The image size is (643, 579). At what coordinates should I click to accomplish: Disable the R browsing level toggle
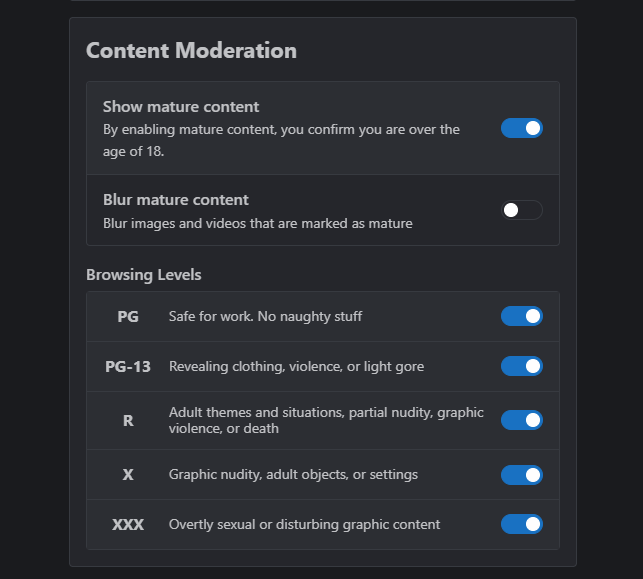pyautogui.click(x=522, y=420)
